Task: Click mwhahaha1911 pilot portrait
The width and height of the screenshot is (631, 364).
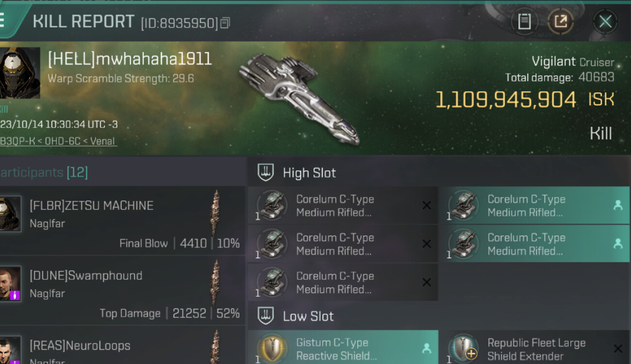Action: coord(20,73)
